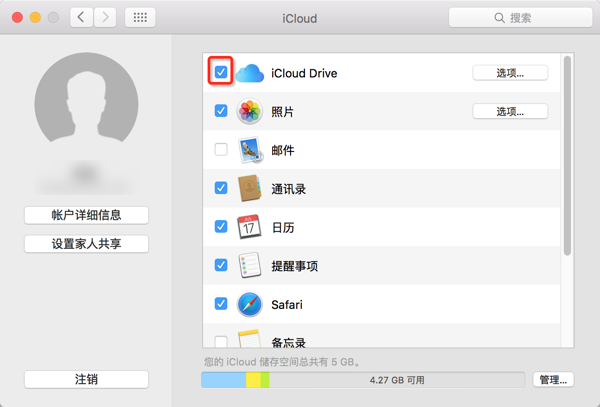Click the Photos pinwheel icon

point(249,111)
